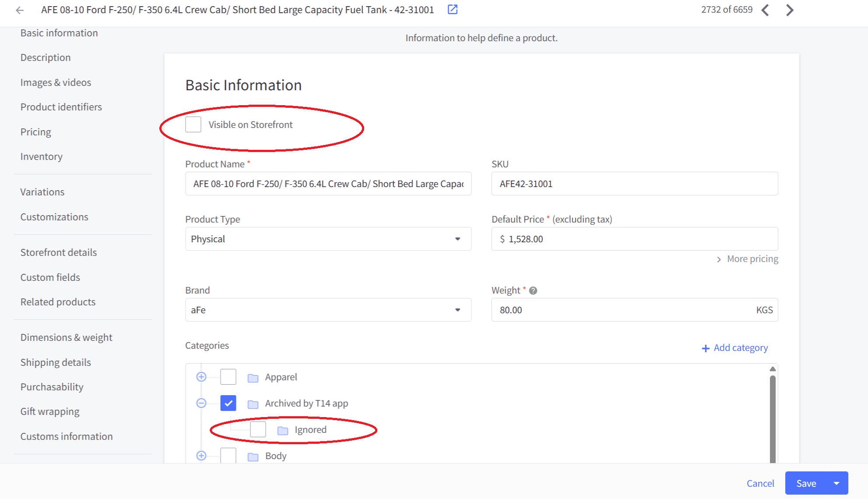Open the Save button dropdown arrow
The height and width of the screenshot is (499, 868).
pyautogui.click(x=836, y=483)
